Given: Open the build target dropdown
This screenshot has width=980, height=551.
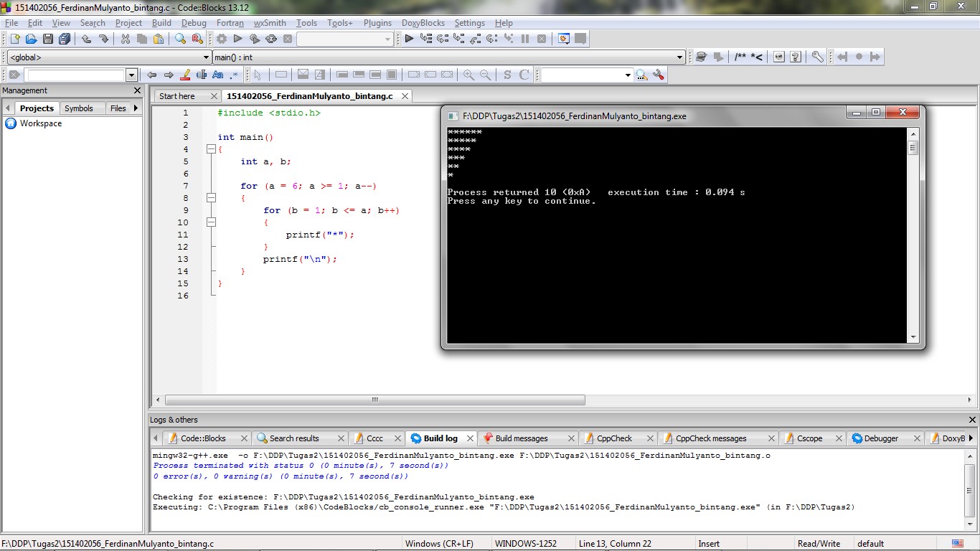Looking at the screenshot, I should [x=345, y=39].
